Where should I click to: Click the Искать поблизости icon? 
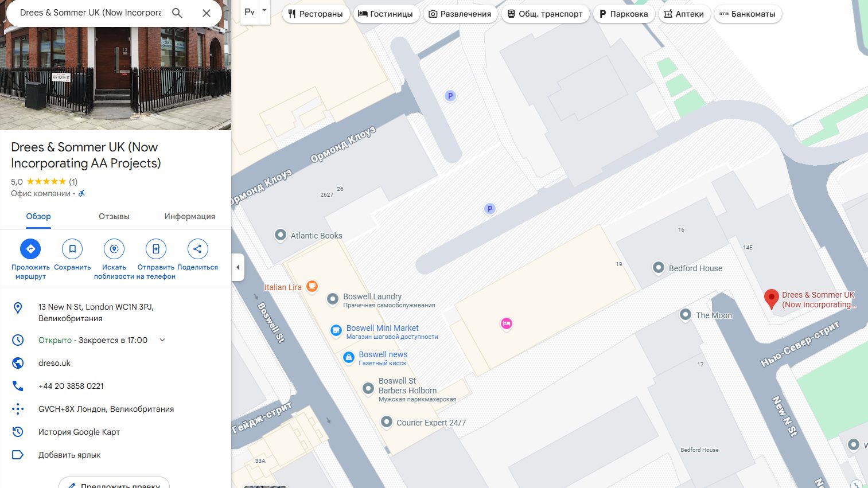coord(114,249)
